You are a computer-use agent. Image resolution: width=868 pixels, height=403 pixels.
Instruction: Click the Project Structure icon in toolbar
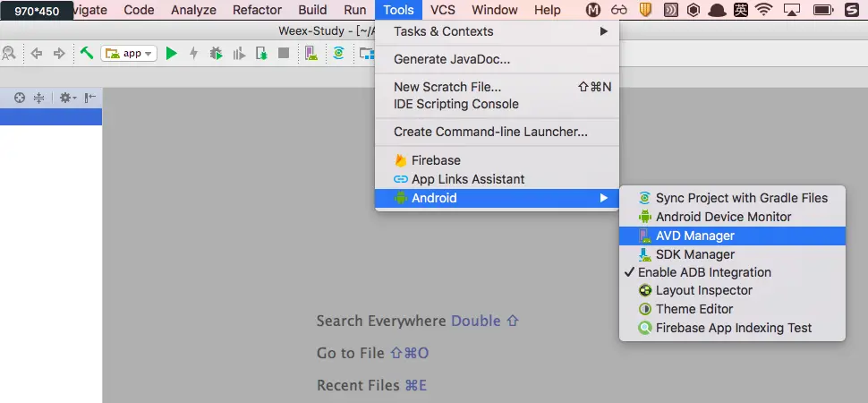(x=367, y=53)
